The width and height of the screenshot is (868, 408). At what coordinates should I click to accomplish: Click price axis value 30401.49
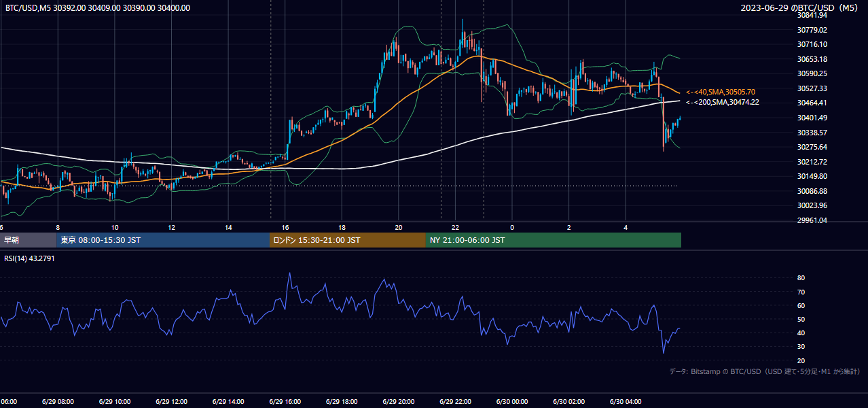tap(812, 118)
